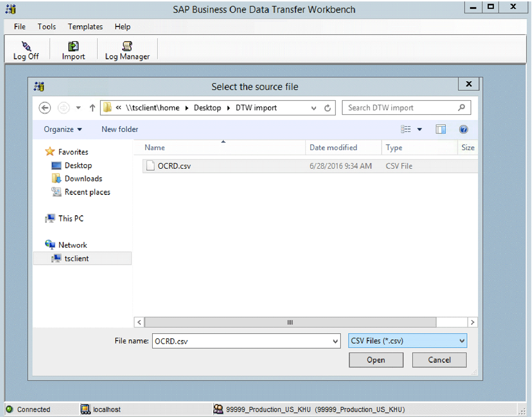Go up one folder level

coord(92,108)
